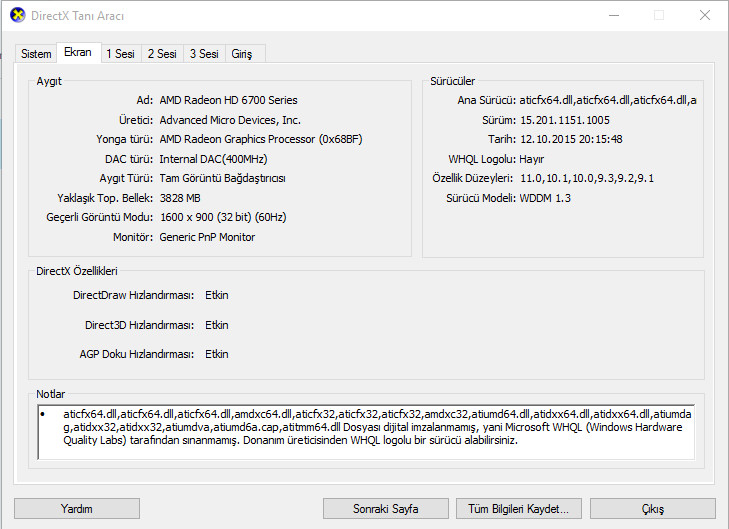Click the Yardım button

(x=77, y=509)
